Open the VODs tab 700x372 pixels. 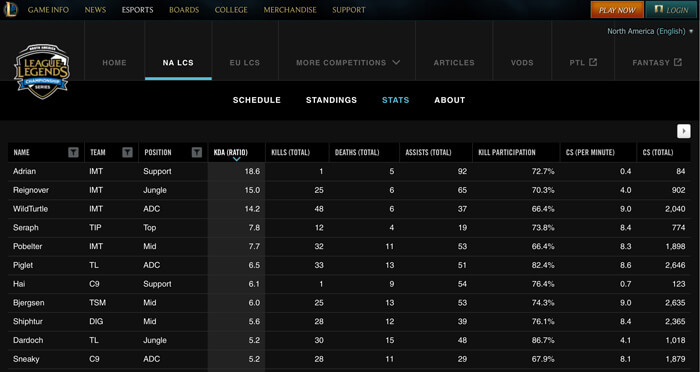(522, 63)
